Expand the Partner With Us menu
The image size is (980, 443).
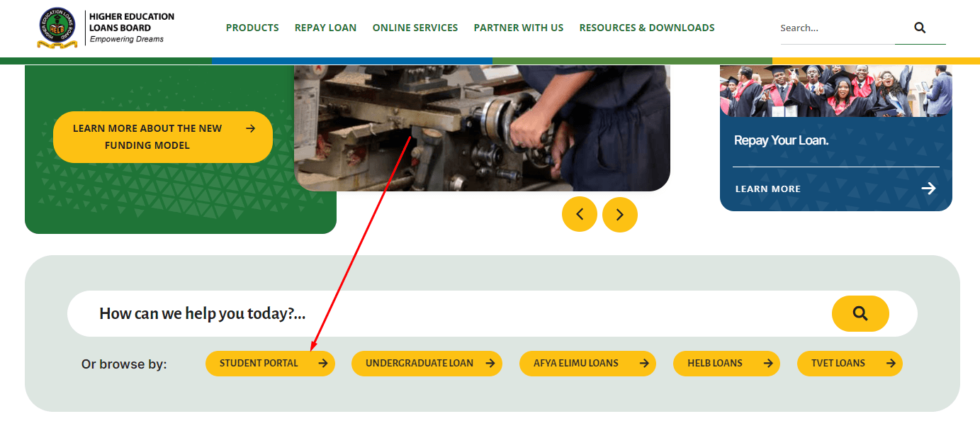tap(518, 28)
